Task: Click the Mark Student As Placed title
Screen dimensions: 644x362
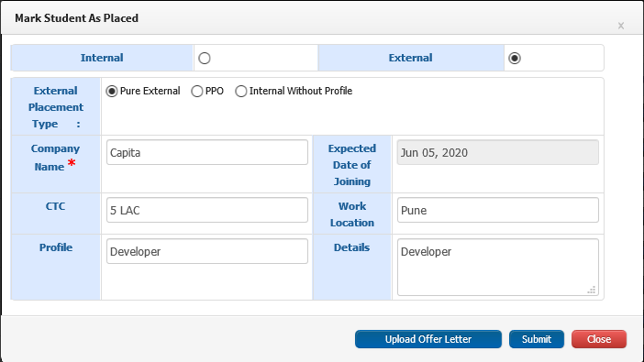Action: (76, 18)
